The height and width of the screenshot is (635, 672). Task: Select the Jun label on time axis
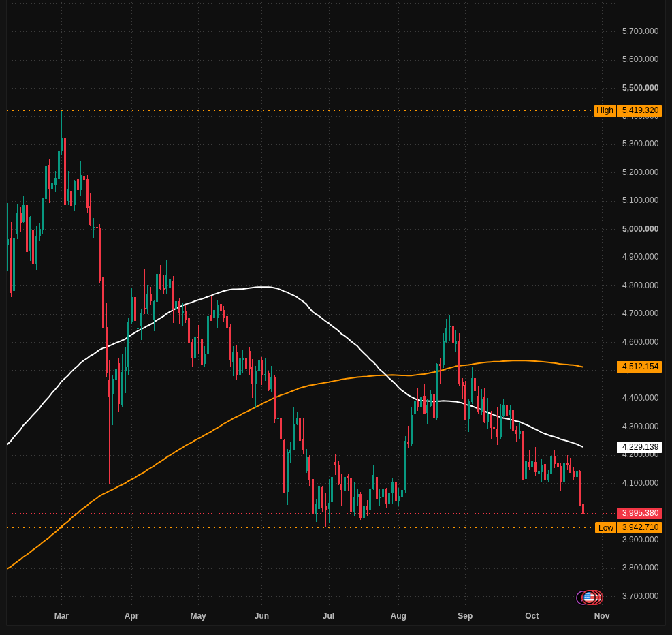[261, 616]
